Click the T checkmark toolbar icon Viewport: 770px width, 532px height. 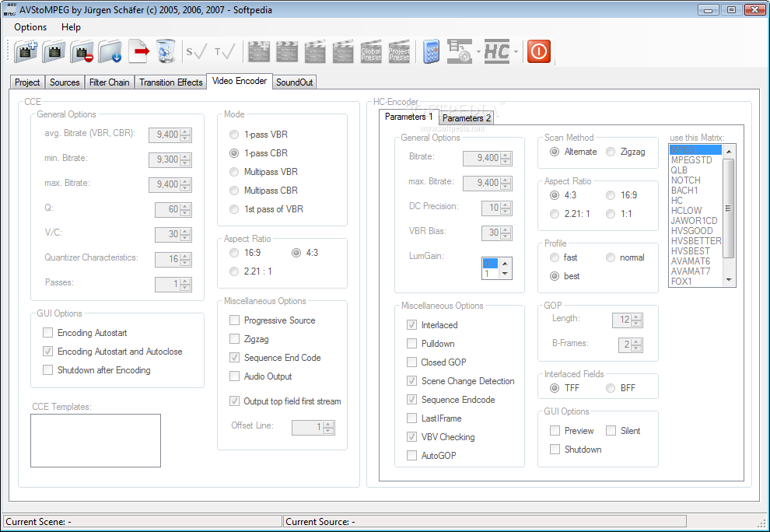click(225, 51)
